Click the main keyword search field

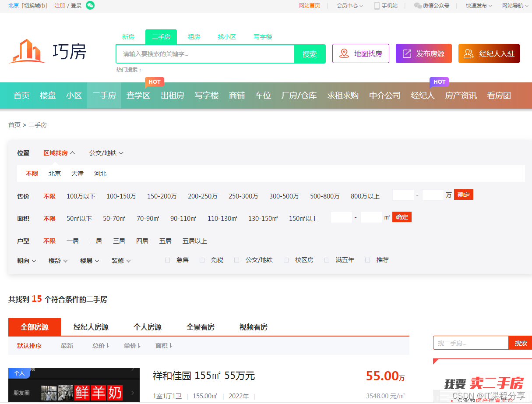click(x=205, y=54)
